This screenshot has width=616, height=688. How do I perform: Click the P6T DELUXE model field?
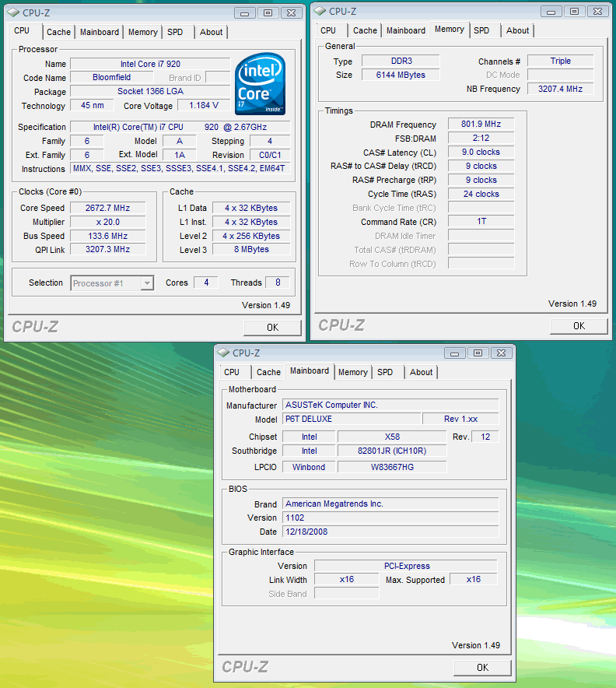(351, 419)
